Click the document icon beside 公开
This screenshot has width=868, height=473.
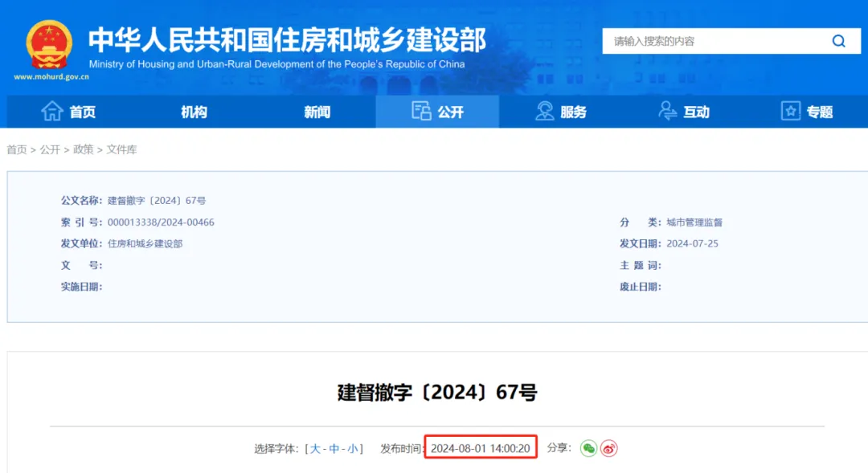[421, 112]
